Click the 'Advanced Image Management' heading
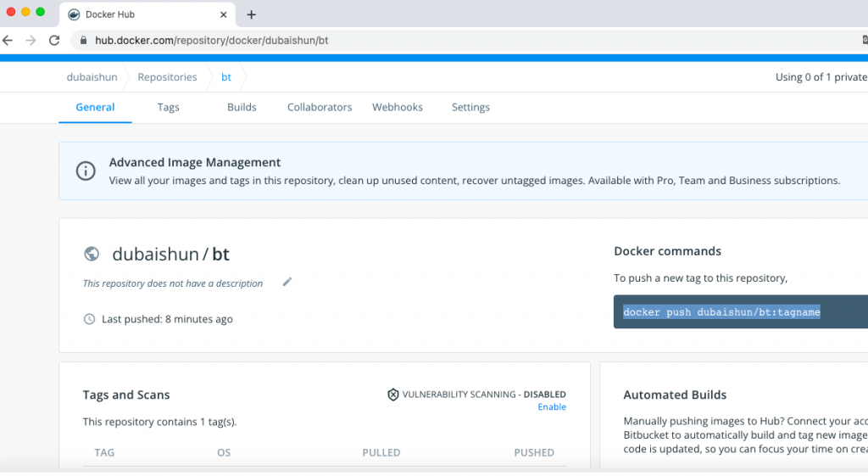Screen dimensions: 868x476 195,162
